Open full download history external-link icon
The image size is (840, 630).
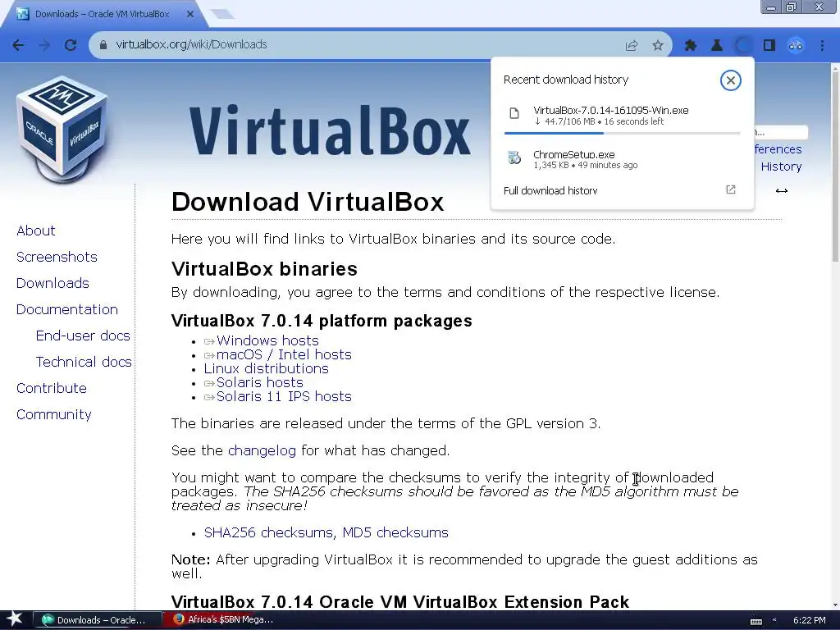pyautogui.click(x=731, y=189)
